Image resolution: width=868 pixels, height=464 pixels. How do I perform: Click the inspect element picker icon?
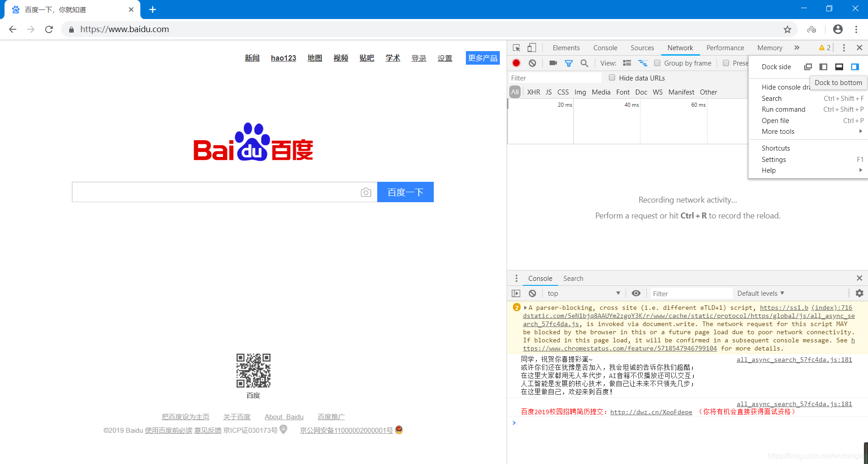click(x=517, y=48)
